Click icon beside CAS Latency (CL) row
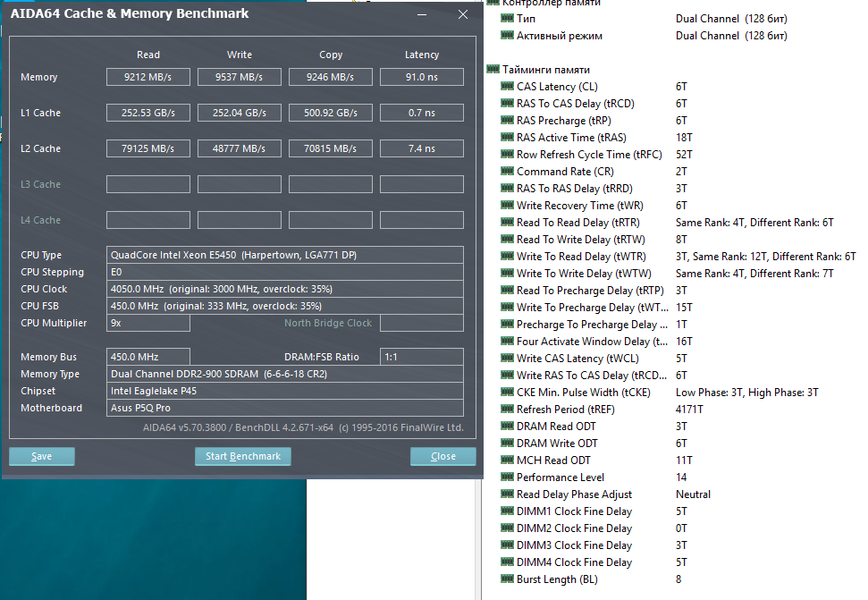The image size is (868, 600). [507, 87]
